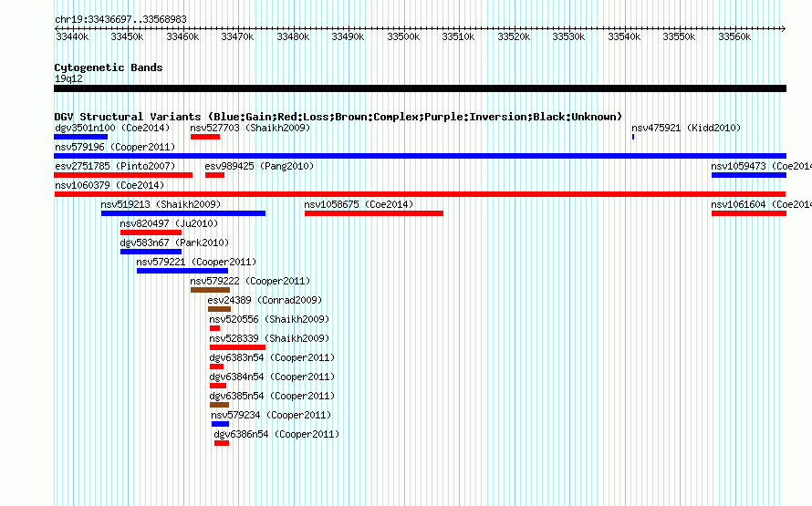Open dgv6385n54 (Cooper2011) variant label
The image size is (812, 506).
[273, 396]
